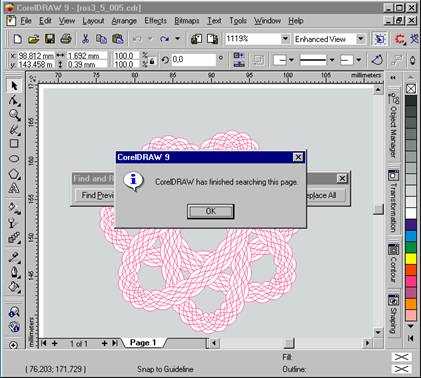Open the Transformation docker tab
Viewport: 421px width, 378px height.
pos(394,201)
